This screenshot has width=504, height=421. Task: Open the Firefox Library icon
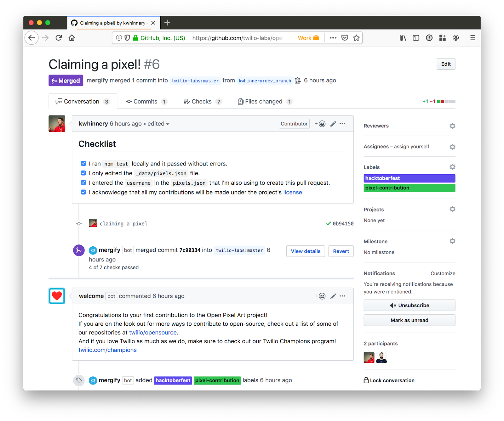point(403,38)
